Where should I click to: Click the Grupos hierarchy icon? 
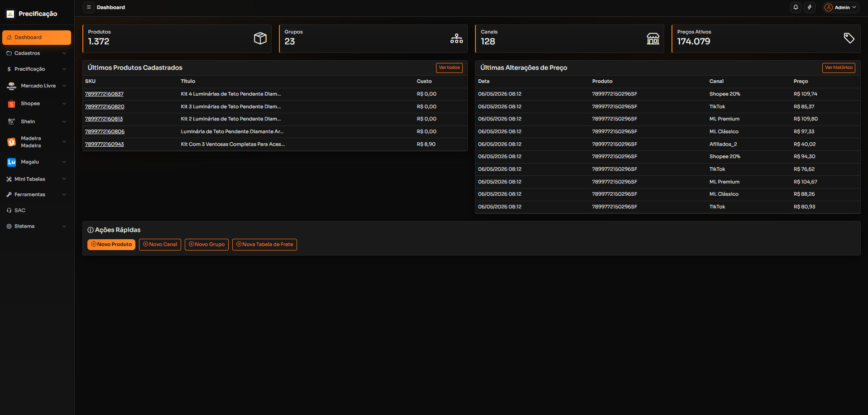click(x=456, y=39)
